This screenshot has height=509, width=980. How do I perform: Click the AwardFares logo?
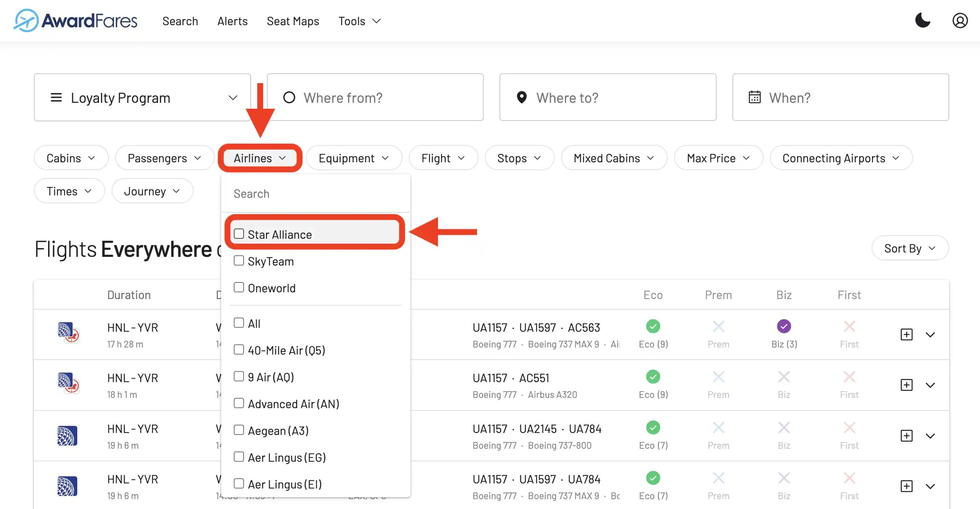(x=75, y=20)
